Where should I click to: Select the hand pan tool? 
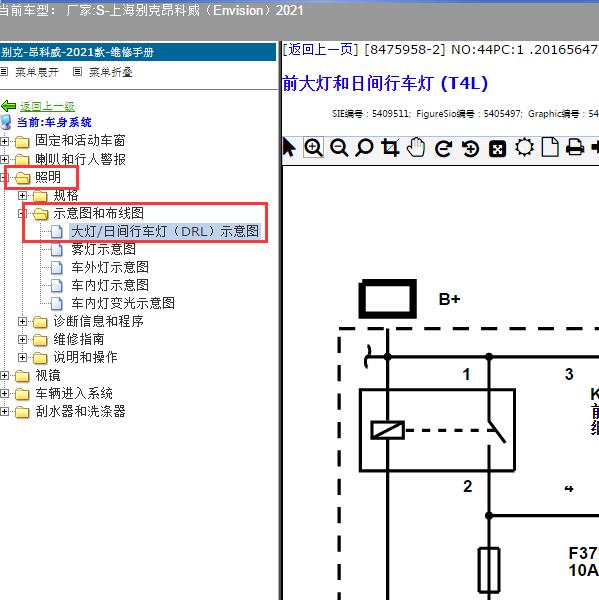(416, 148)
